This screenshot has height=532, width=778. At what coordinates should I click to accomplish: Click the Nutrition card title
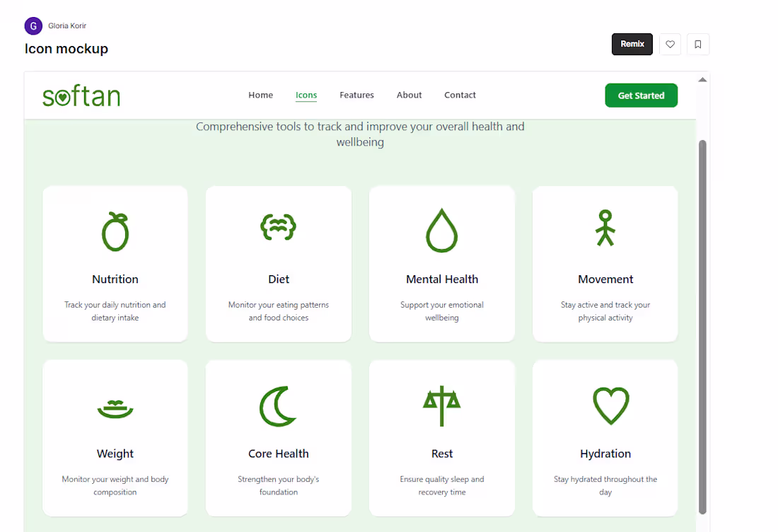pyautogui.click(x=115, y=279)
